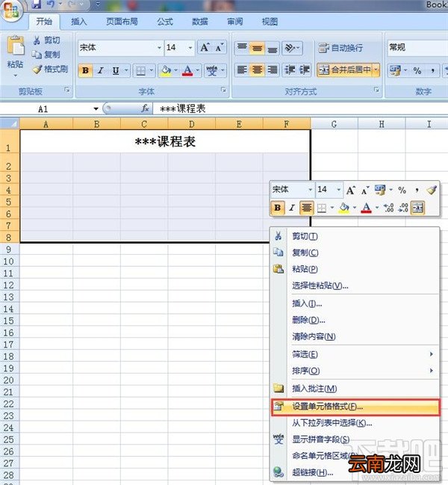The image size is (448, 485).
Task: Click the Fill Color bucket in ribbon
Action: click(x=167, y=70)
